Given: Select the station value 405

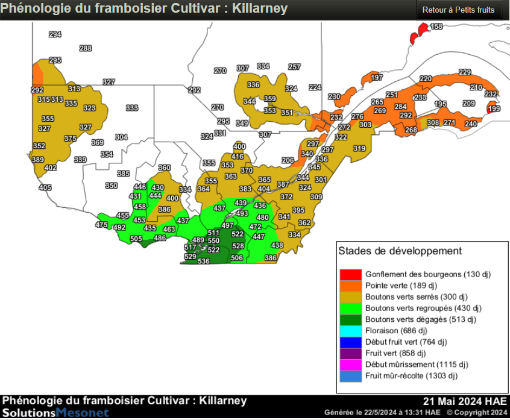Looking at the screenshot, I should [45, 188].
